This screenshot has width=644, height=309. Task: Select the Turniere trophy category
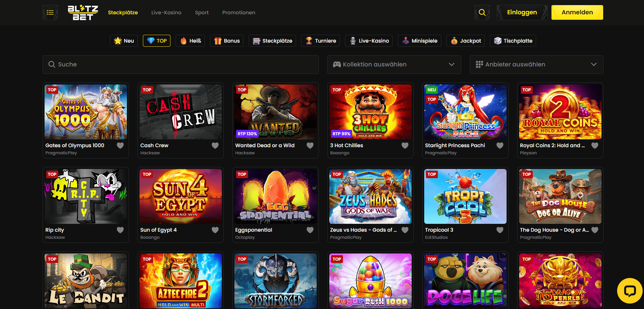321,41
